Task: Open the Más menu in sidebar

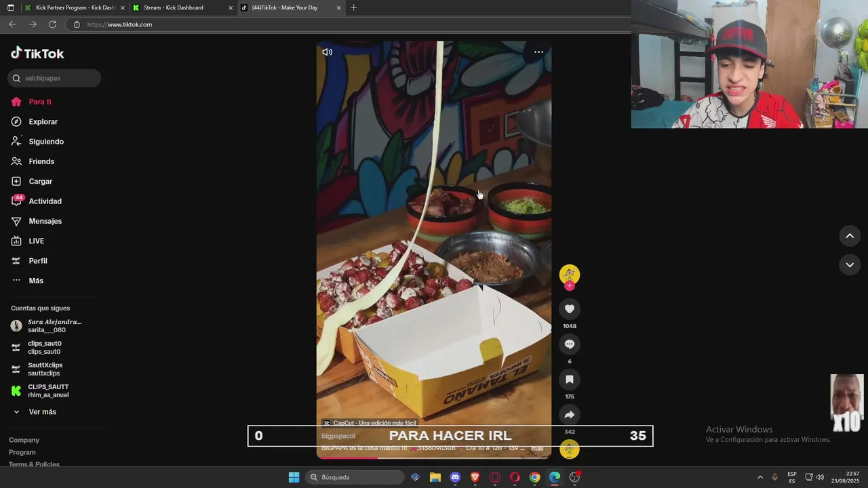Action: [27, 281]
